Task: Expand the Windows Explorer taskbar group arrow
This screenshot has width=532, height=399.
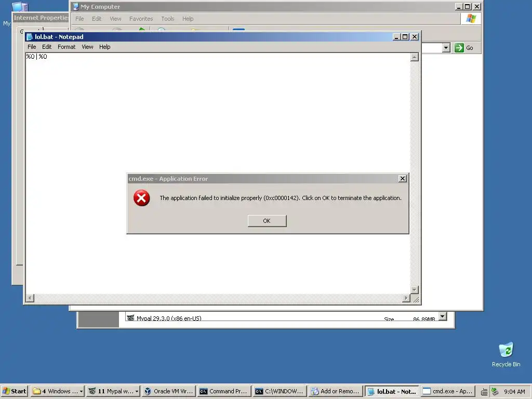Action: 82,391
